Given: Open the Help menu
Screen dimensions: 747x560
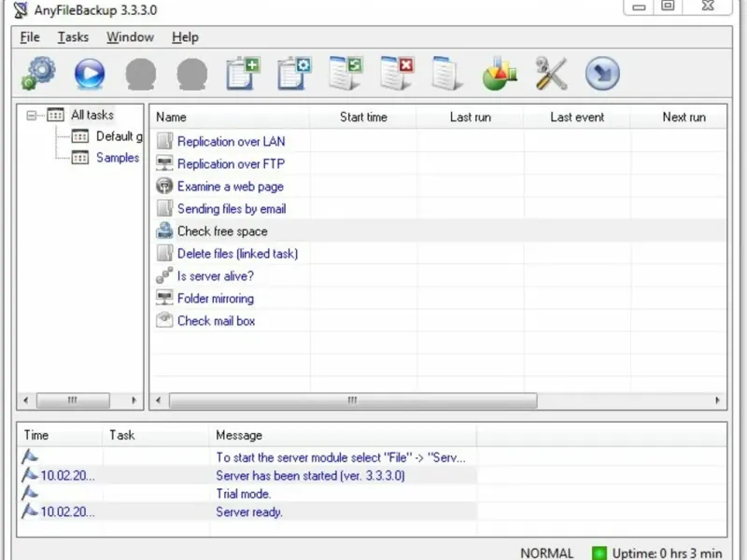Looking at the screenshot, I should 185,37.
